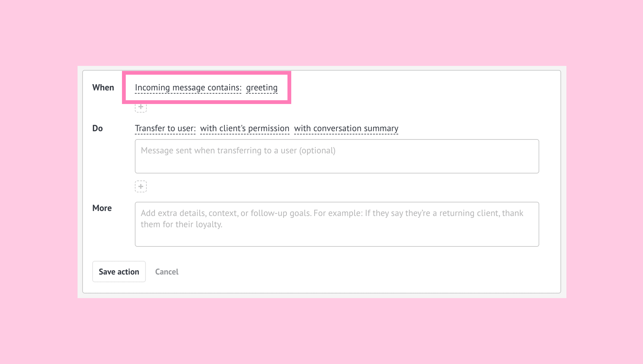This screenshot has height=364, width=643.
Task: Cancel editing this action
Action: coord(167,272)
